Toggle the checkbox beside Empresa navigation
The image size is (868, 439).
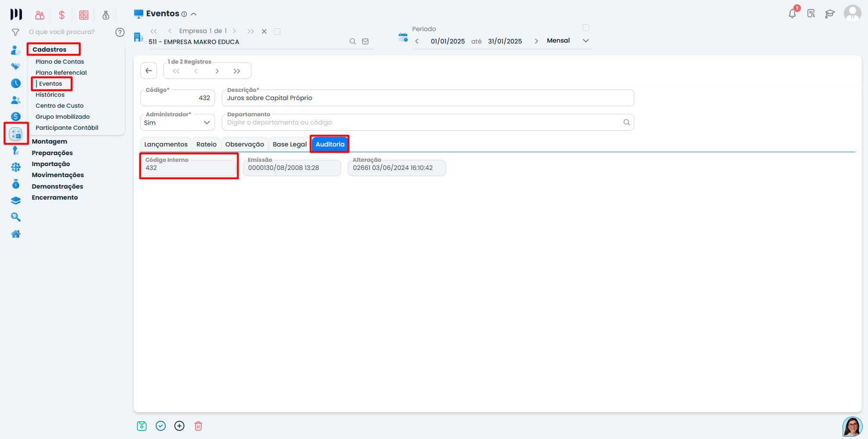pyautogui.click(x=277, y=32)
